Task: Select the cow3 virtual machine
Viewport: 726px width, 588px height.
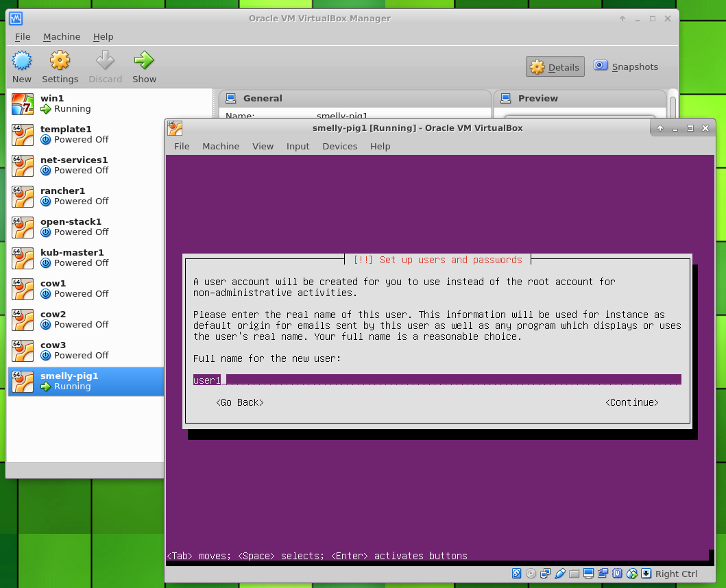Action: coord(86,350)
